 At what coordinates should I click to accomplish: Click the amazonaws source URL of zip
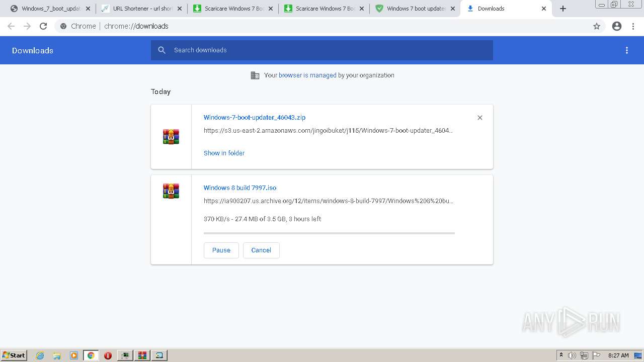(328, 131)
